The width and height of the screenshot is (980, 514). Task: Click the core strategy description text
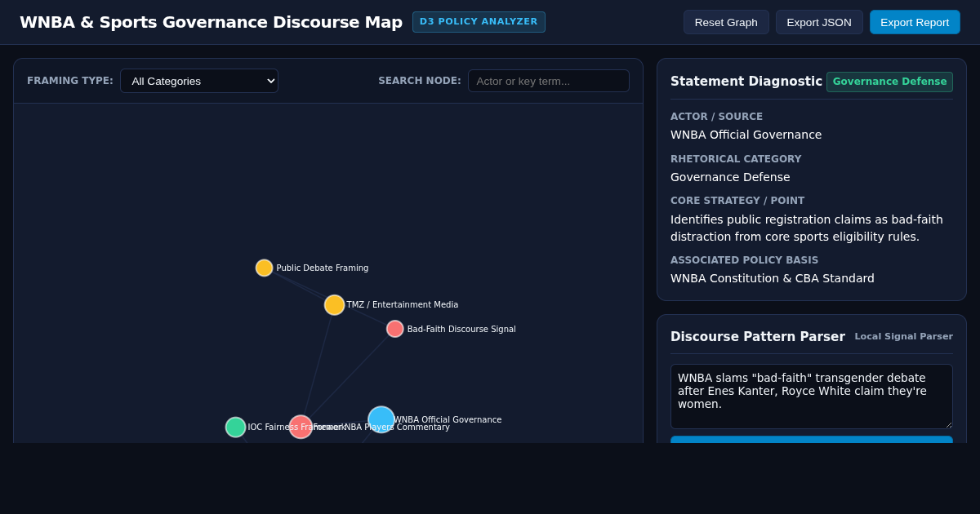point(807,228)
